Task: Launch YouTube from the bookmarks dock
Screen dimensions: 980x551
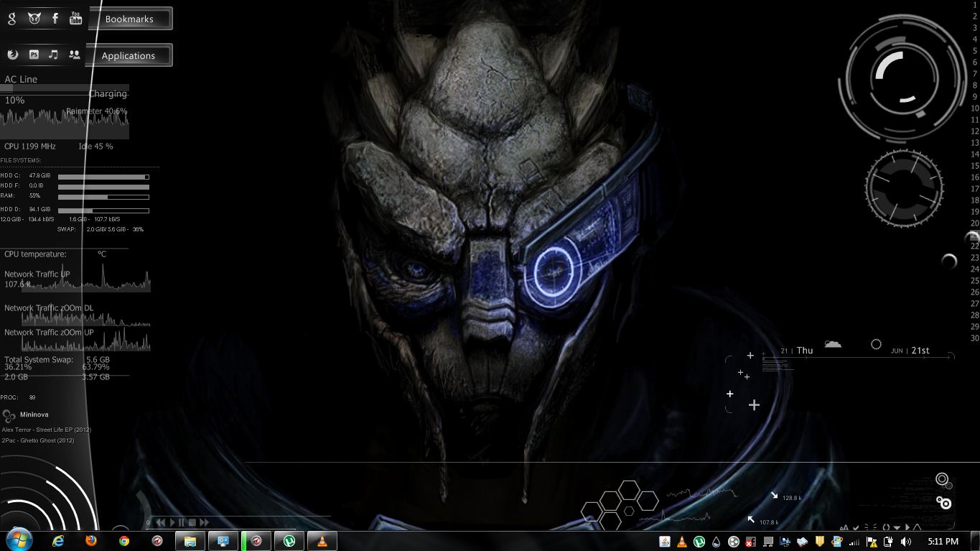Action: [75, 19]
